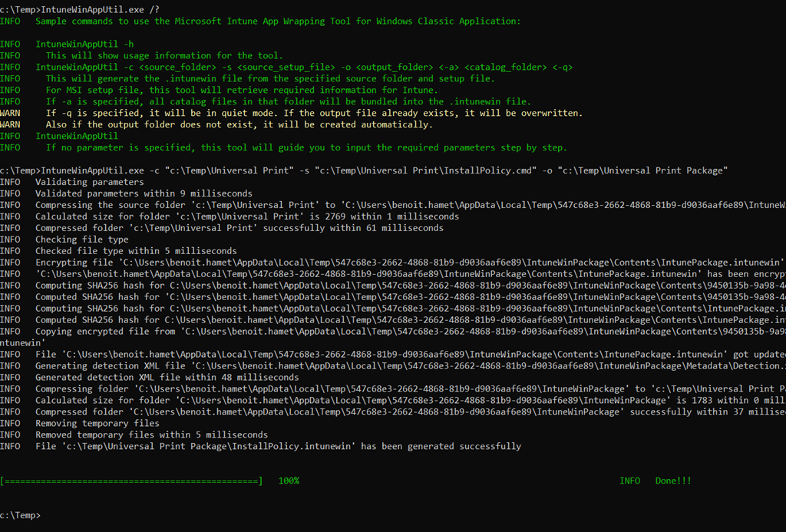This screenshot has height=532, width=786.
Task: Click 'If no parameter is specified' guidance line
Action: pyautogui.click(x=284, y=148)
